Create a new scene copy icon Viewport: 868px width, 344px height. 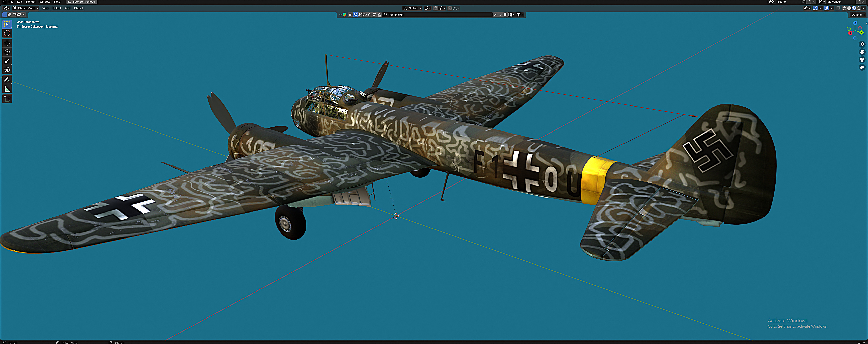(808, 2)
